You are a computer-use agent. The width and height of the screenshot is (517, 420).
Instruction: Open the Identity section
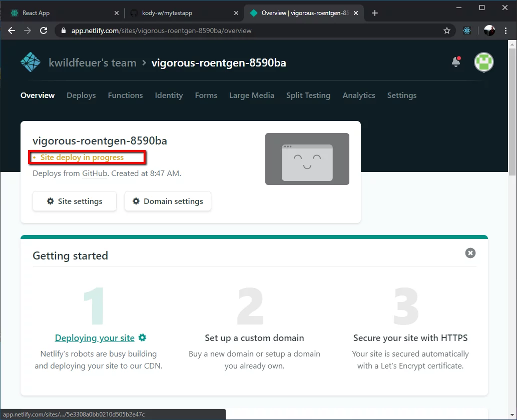(x=169, y=95)
